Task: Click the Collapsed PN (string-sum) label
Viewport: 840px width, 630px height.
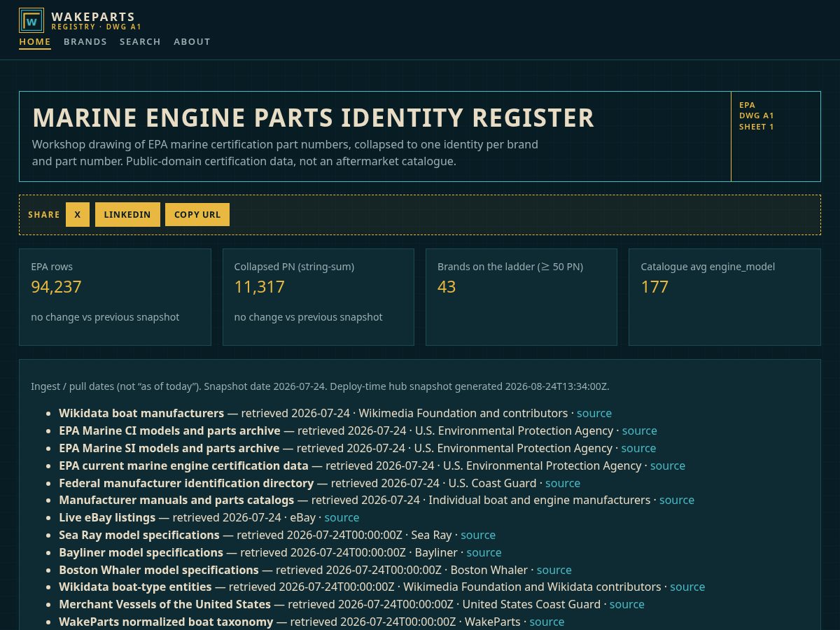Action: 294,267
